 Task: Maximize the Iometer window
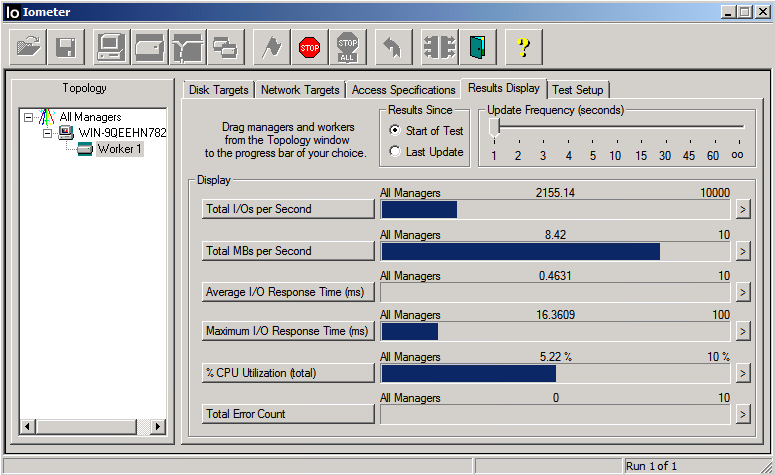pyautogui.click(x=744, y=12)
